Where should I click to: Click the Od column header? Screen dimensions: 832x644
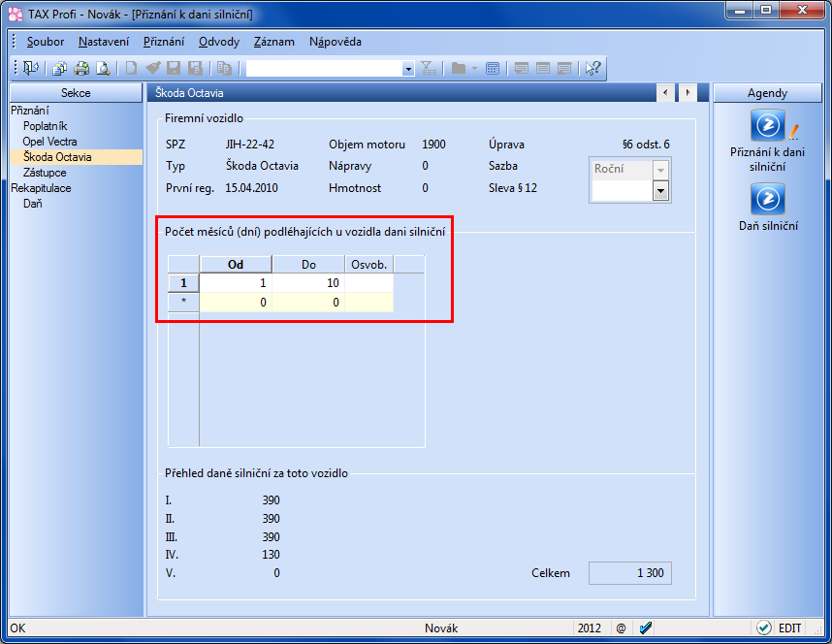click(x=236, y=265)
